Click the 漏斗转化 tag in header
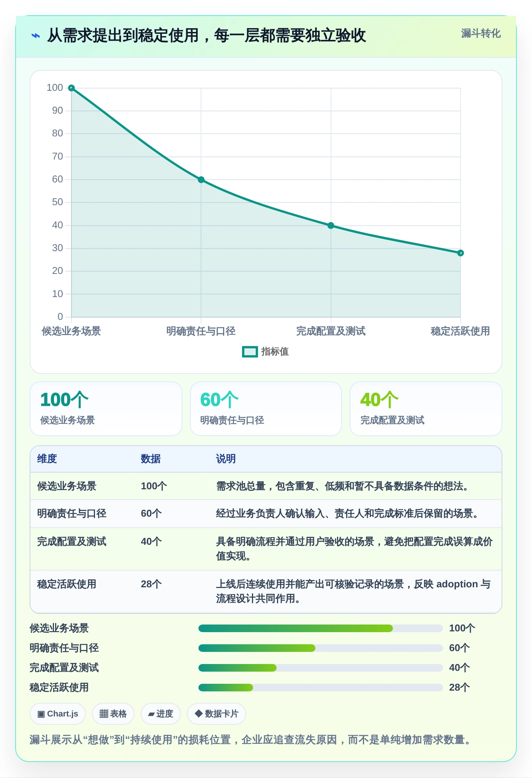Viewport: 532px width, 778px height. click(x=481, y=33)
